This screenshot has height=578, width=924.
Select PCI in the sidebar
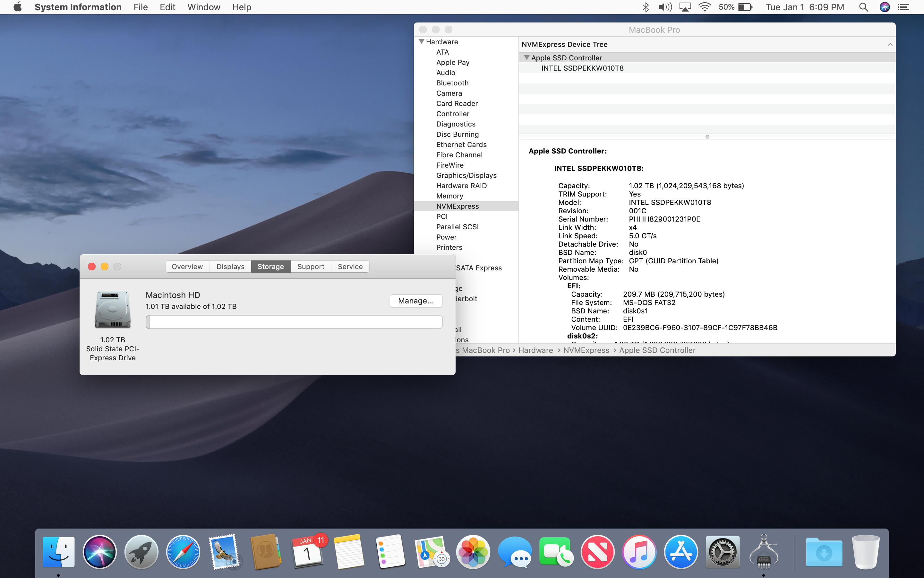click(442, 216)
